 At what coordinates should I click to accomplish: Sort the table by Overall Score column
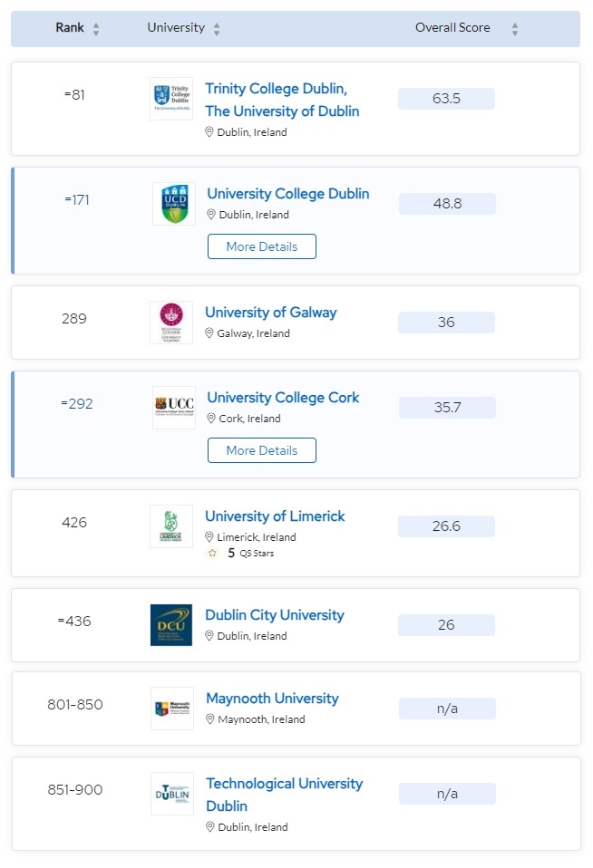[513, 28]
